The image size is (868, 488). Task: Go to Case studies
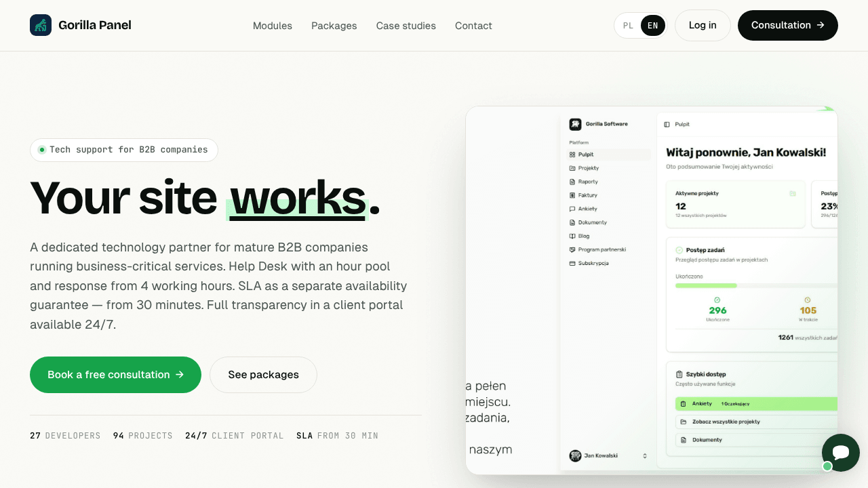click(406, 26)
